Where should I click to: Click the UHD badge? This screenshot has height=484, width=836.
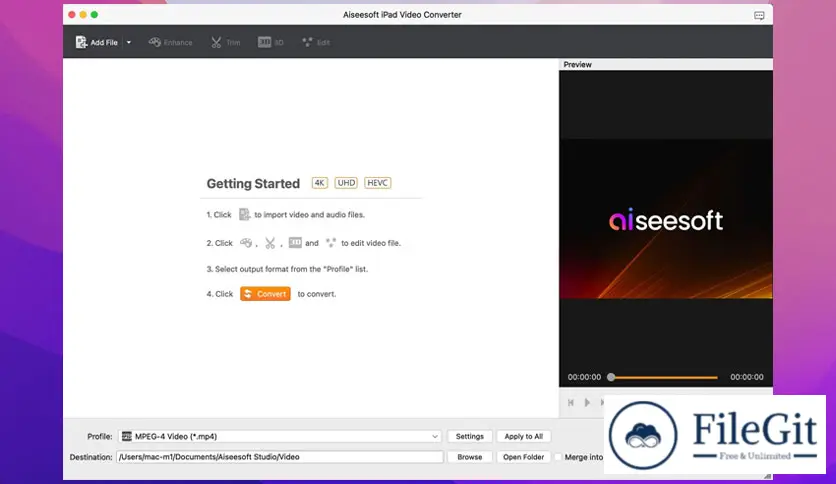[346, 183]
